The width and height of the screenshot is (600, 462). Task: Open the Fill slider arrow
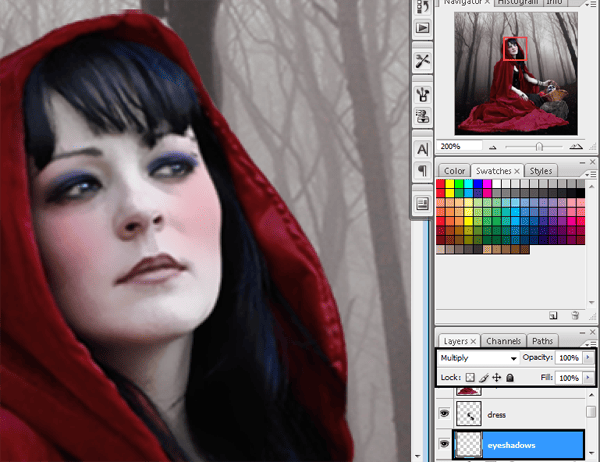click(589, 378)
